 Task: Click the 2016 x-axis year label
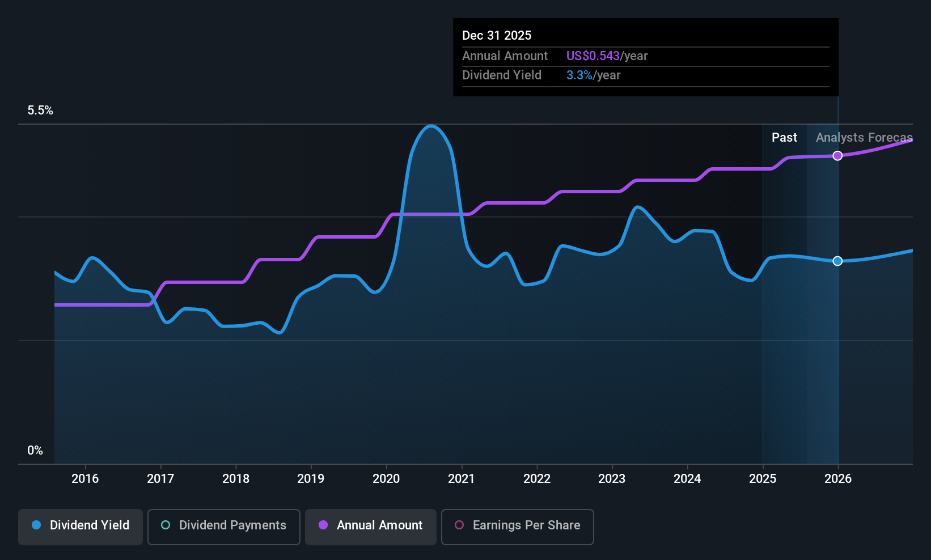85,479
